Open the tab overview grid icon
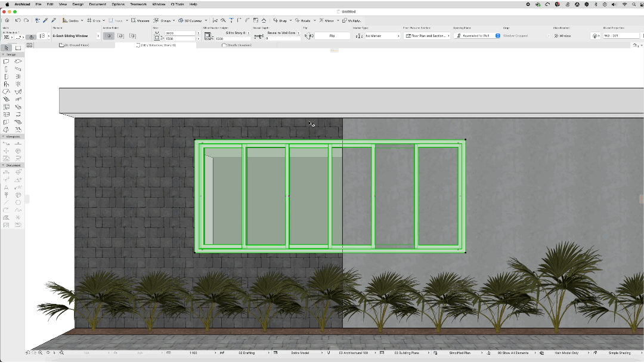The height and width of the screenshot is (363, 644). pos(30,45)
